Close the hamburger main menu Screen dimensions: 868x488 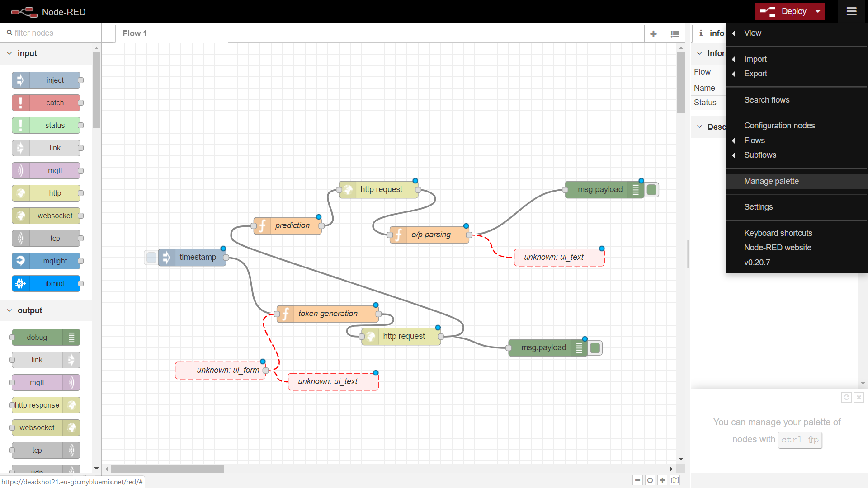[851, 11]
